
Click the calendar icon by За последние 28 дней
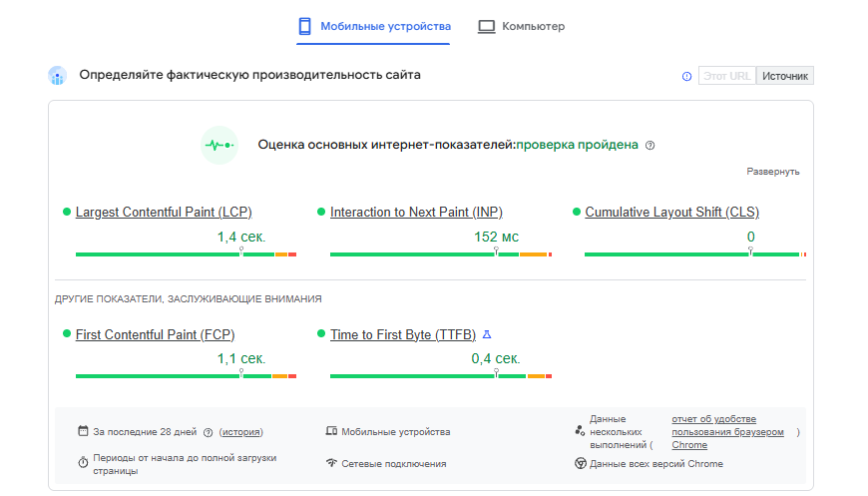point(83,431)
